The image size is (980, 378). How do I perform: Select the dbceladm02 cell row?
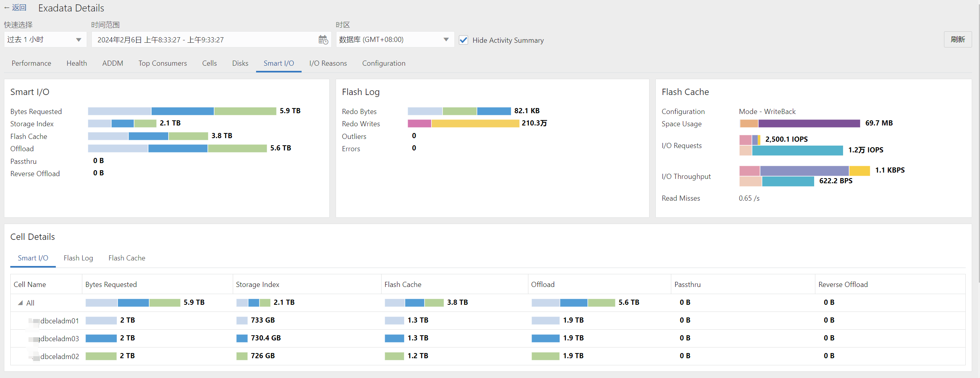pos(488,356)
